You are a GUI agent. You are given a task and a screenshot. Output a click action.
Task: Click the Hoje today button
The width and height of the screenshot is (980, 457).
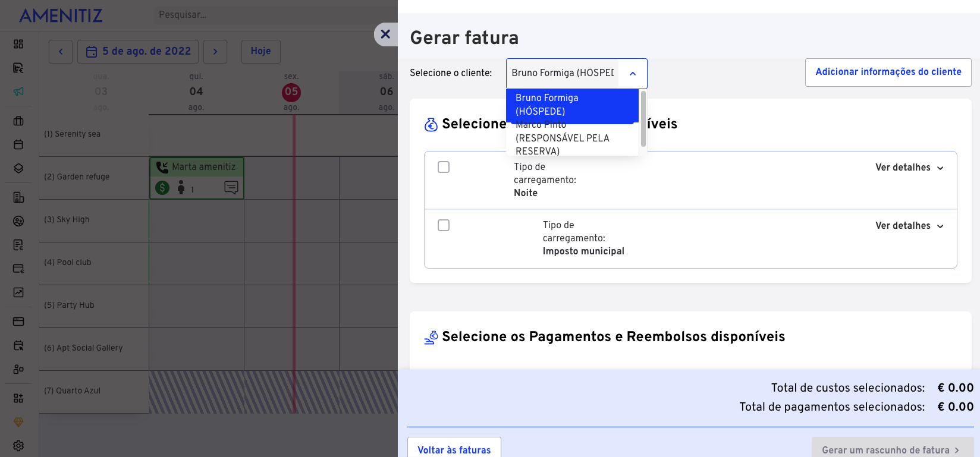tap(261, 52)
